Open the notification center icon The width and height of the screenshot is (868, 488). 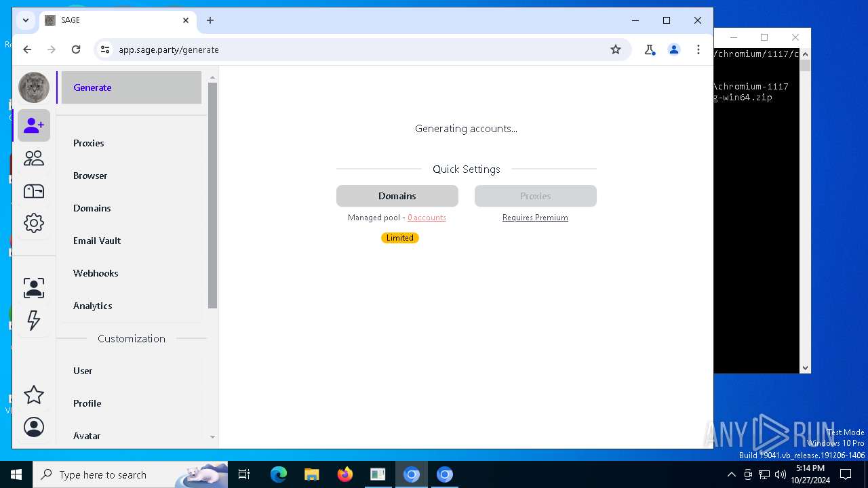[846, 474]
